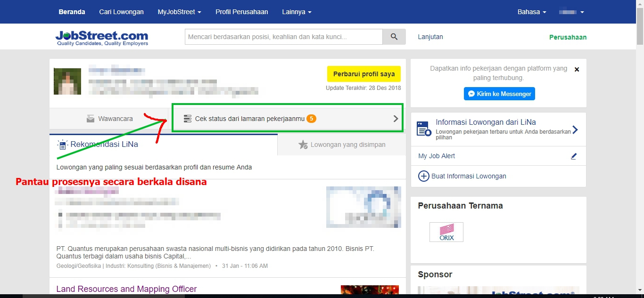Click inside the job search input field
The image size is (644, 298).
[283, 36]
